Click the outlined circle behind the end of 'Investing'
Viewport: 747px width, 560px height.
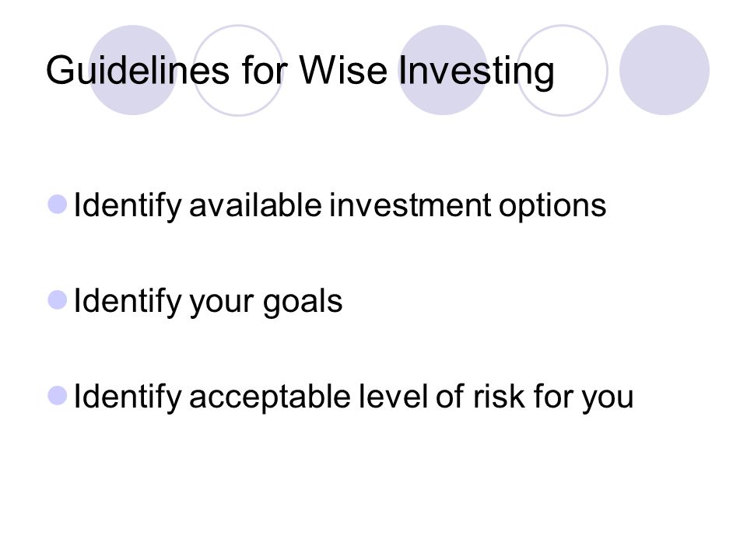click(x=563, y=70)
